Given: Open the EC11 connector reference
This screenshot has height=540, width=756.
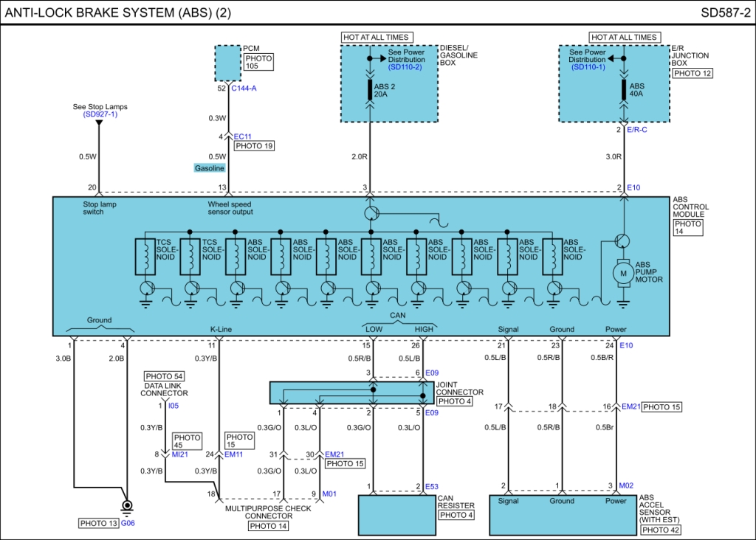Looking at the screenshot, I should (242, 136).
